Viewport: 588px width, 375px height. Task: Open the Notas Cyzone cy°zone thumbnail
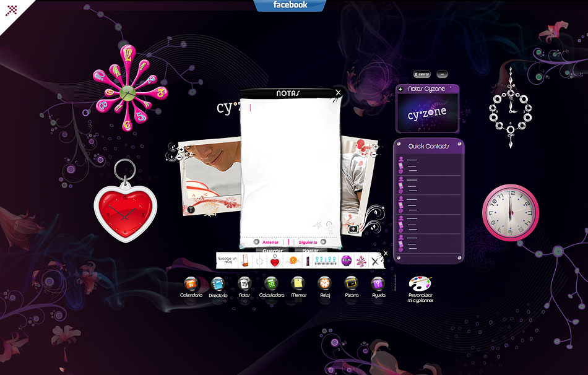coord(427,113)
